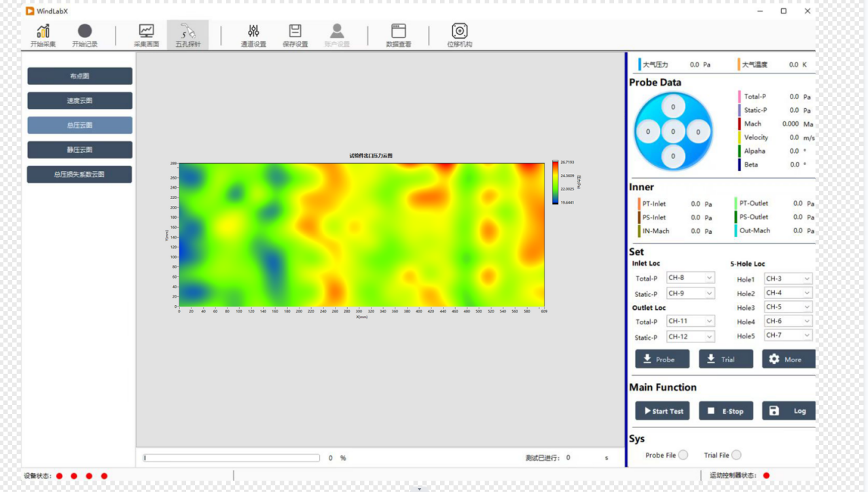The image size is (868, 492).
Task: Open 位移机构 displacement mechanism panel
Action: tap(460, 35)
